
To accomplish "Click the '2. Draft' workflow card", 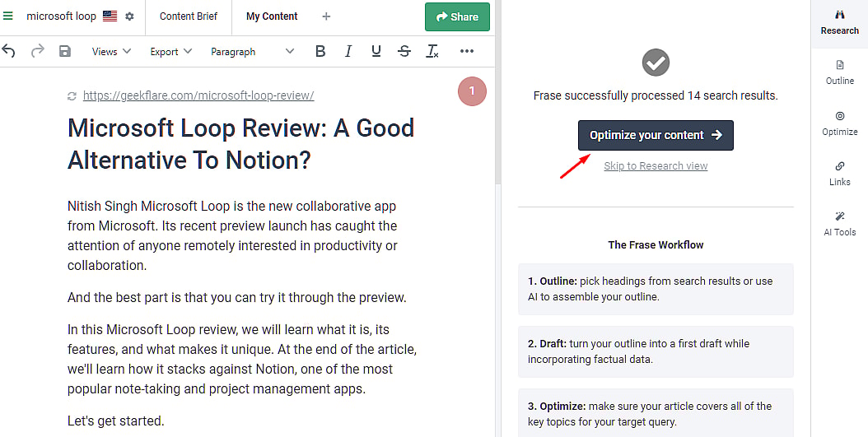I will click(x=656, y=351).
